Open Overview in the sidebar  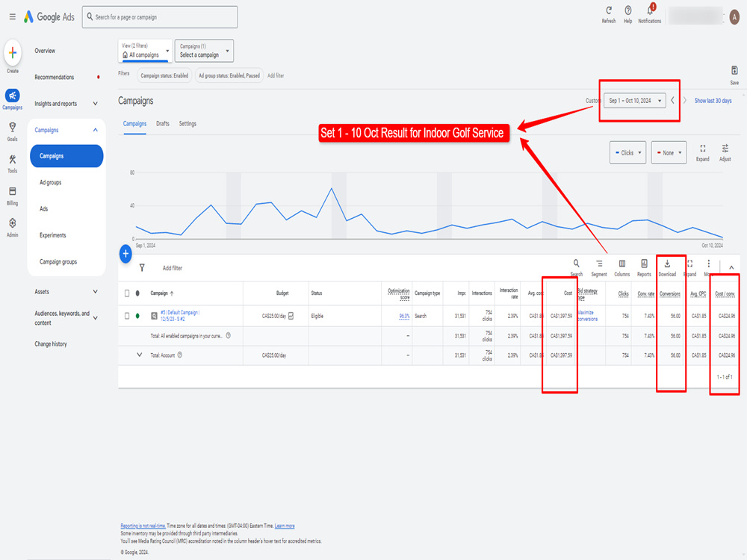point(45,51)
